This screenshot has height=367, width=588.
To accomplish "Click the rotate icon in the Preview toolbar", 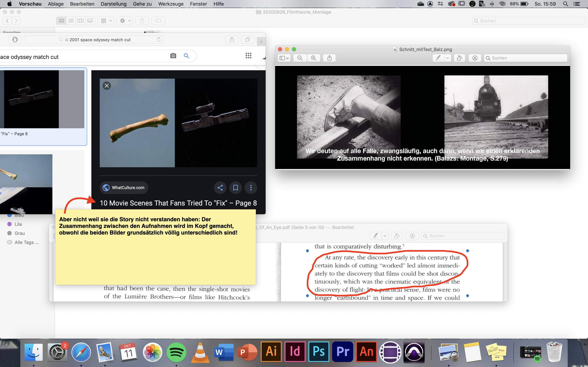I will [x=459, y=58].
